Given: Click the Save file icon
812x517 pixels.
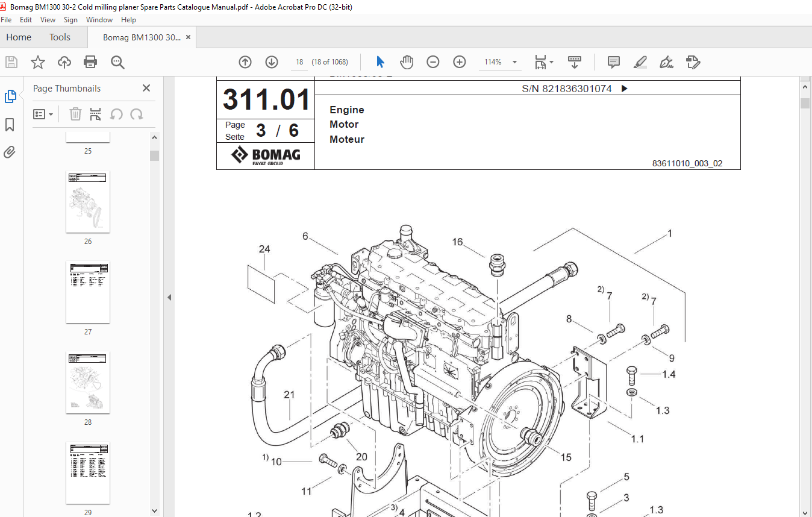Looking at the screenshot, I should [11, 62].
